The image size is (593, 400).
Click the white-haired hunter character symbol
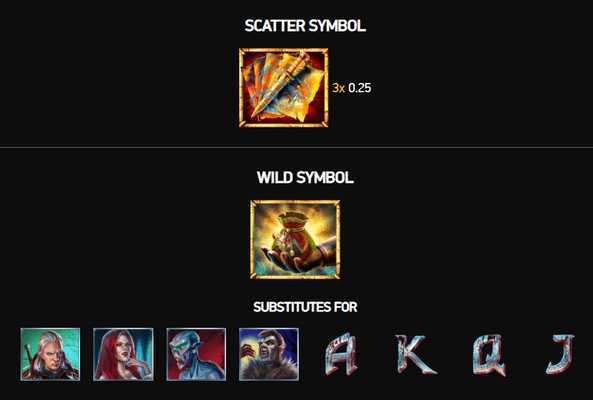point(50,354)
